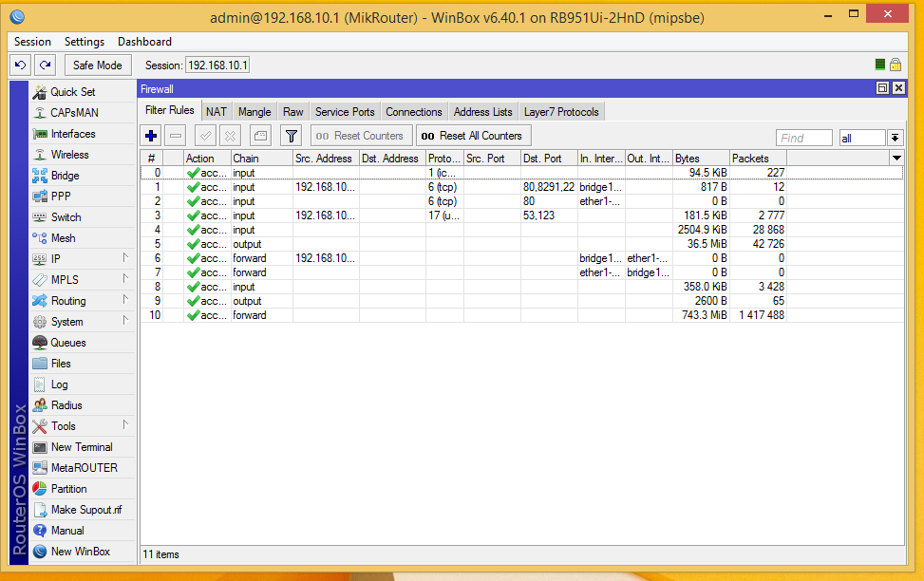Screen dimensions: 924x581
Task: Open the Dashboard menu
Action: tap(144, 42)
